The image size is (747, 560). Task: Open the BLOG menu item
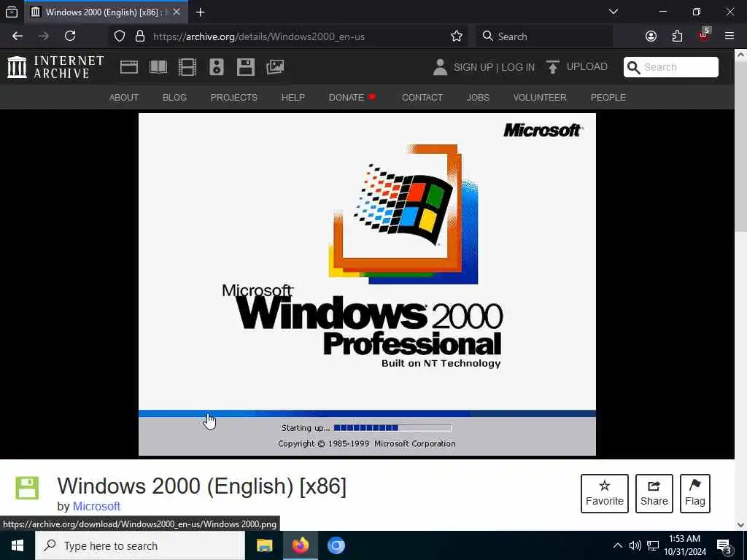coord(174,97)
